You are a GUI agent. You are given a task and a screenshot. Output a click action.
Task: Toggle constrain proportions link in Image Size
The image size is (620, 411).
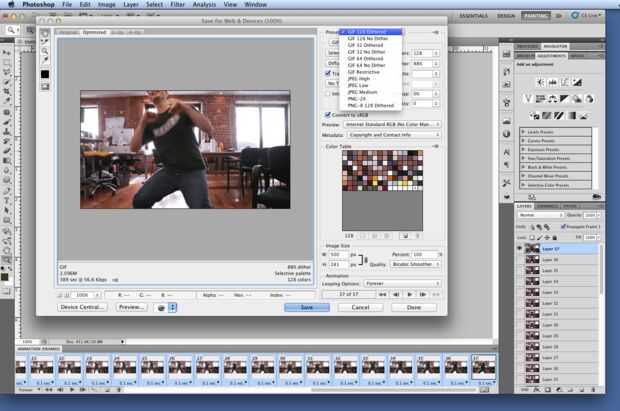tap(361, 259)
